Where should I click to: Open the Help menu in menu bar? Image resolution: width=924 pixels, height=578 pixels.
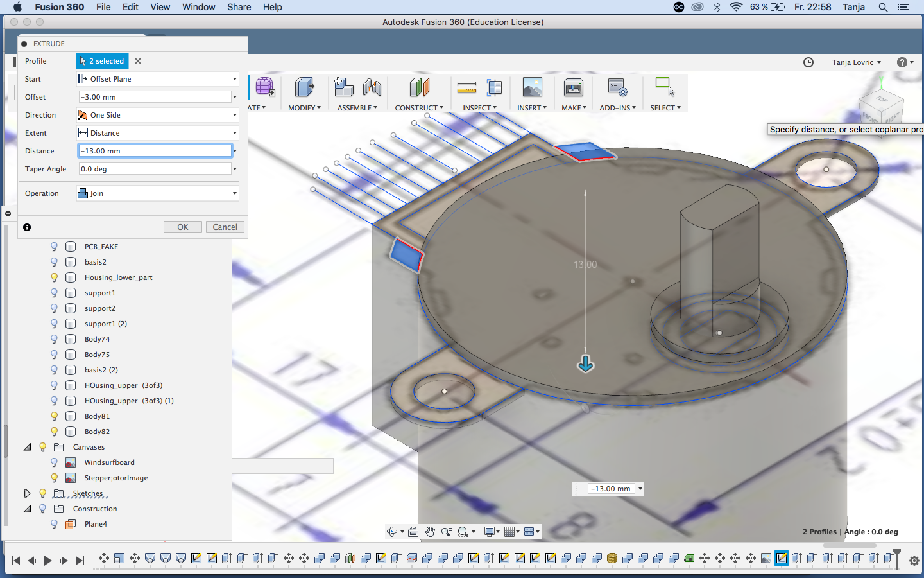pos(273,7)
